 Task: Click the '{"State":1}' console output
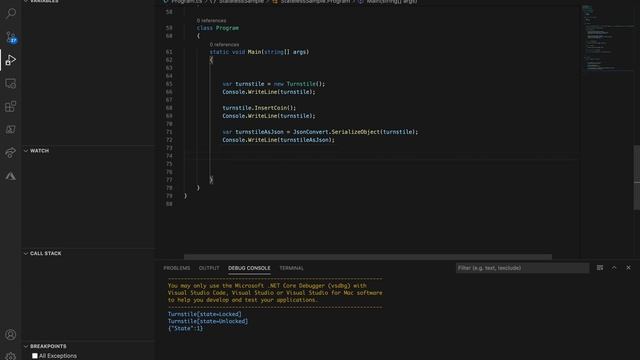[x=185, y=328]
